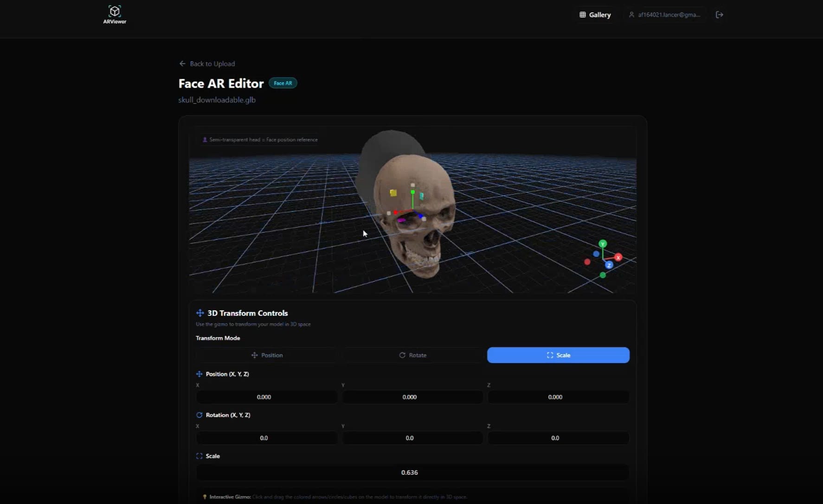This screenshot has height=504, width=823.
Task: Click the unlabeled green negative Y dot
Action: pos(603,275)
